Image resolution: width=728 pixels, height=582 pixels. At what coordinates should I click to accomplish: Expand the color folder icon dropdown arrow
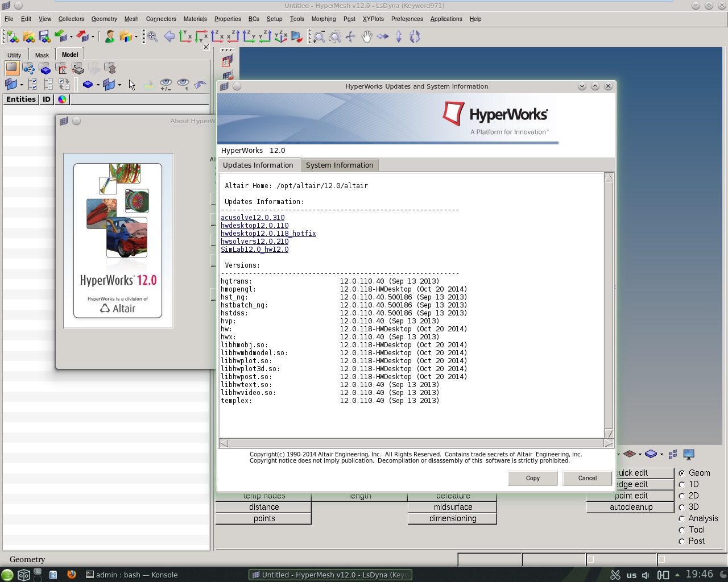click(x=136, y=38)
